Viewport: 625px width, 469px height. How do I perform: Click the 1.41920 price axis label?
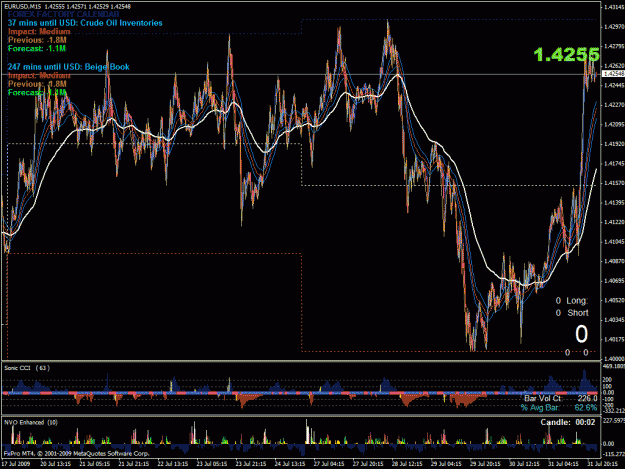[614, 144]
